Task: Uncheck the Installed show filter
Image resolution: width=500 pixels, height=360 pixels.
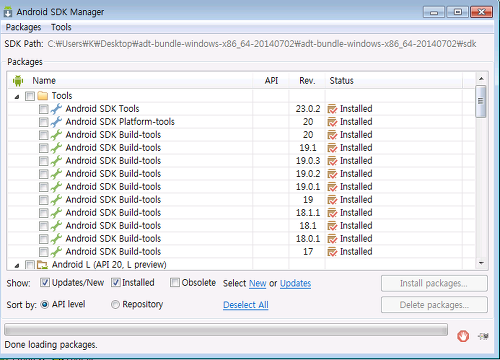Action: tap(116, 283)
